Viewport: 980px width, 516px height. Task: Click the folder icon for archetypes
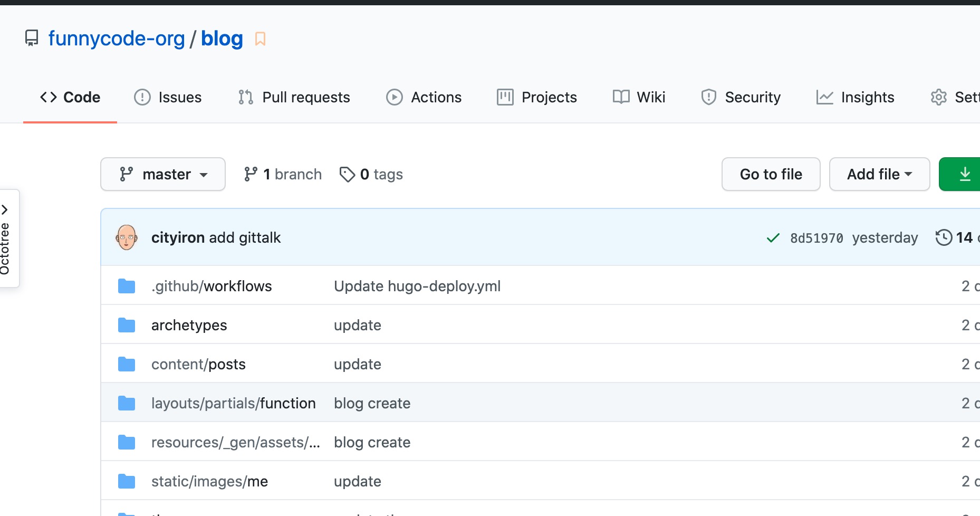127,325
